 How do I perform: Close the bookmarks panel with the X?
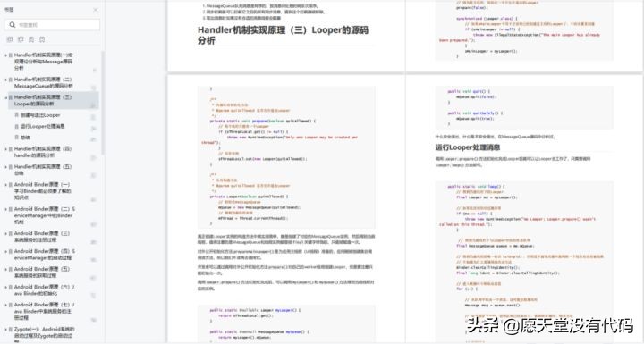(96, 10)
